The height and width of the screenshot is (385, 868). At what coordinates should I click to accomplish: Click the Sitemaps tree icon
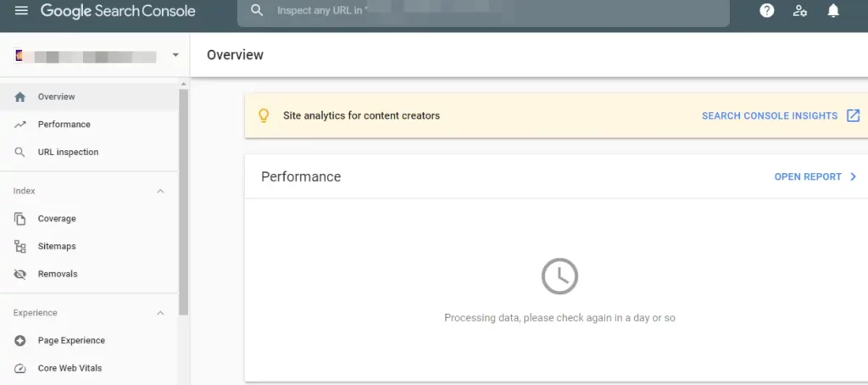point(20,246)
